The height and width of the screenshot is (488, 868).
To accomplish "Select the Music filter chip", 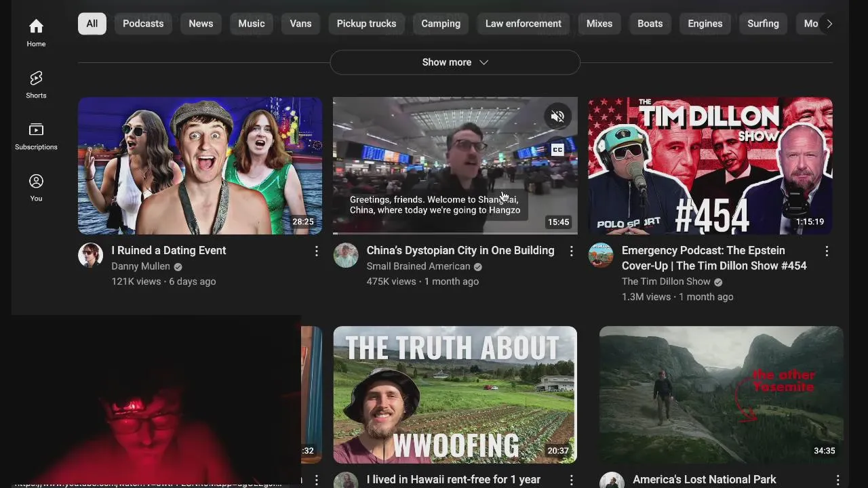I will [x=252, y=24].
